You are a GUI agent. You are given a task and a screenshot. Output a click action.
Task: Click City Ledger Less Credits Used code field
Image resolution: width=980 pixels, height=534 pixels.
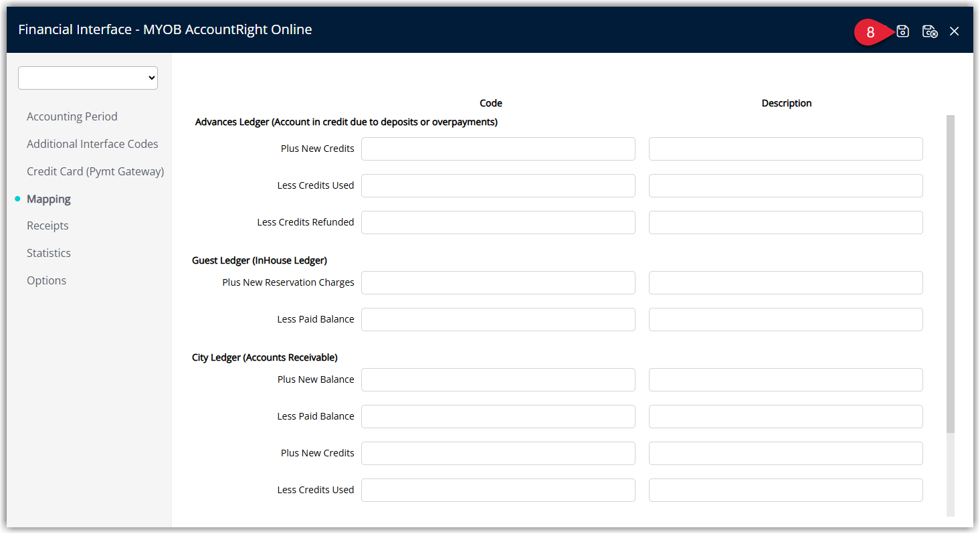click(498, 490)
